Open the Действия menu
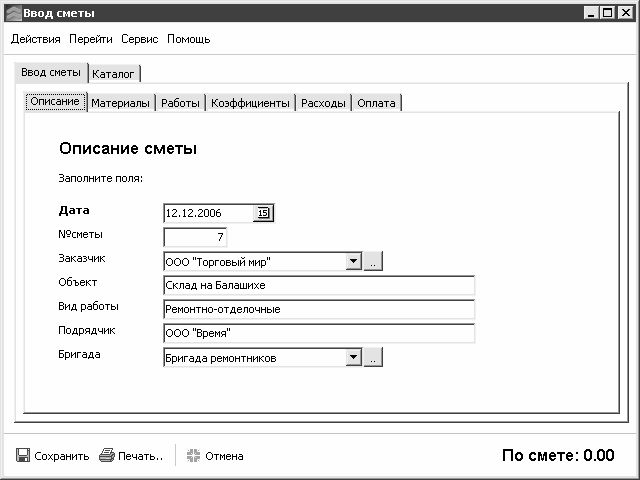 (36, 39)
